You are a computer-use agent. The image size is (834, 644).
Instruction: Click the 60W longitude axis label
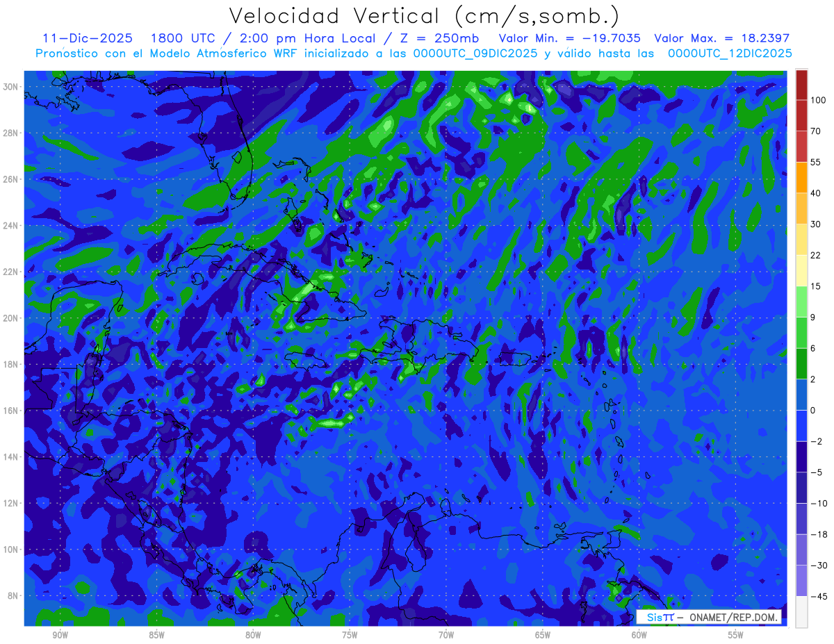click(639, 635)
